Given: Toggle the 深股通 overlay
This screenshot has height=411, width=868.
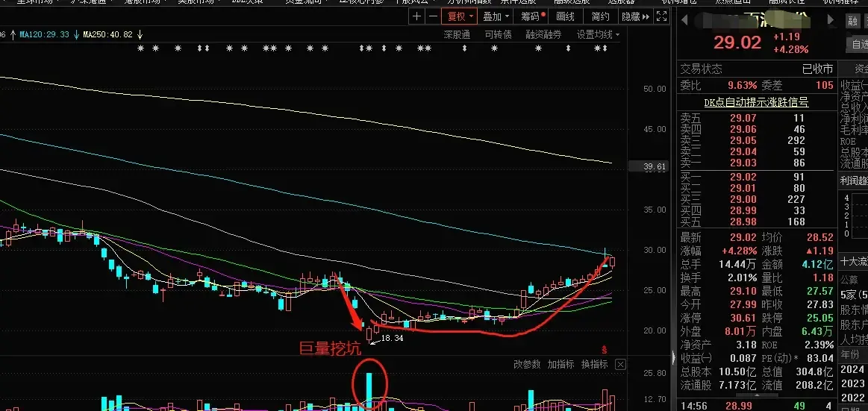Looking at the screenshot, I should click(457, 35).
